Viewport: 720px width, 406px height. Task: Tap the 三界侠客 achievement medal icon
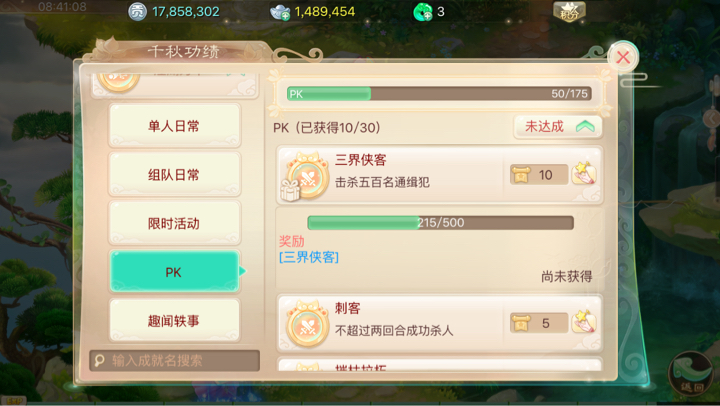(x=305, y=175)
